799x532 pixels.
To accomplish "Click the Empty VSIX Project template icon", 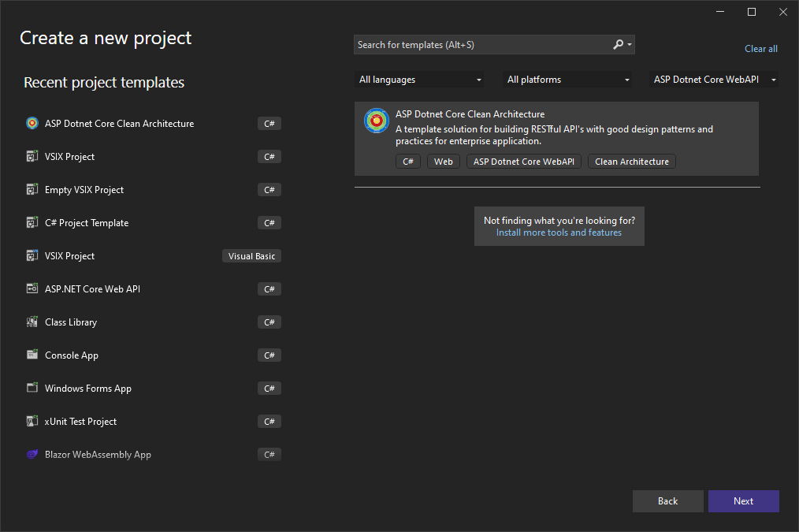I will coord(32,189).
